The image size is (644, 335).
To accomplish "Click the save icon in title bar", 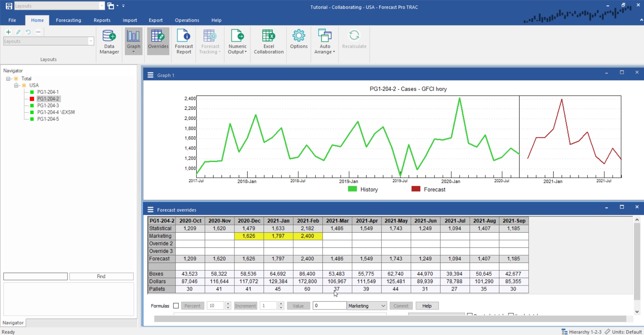I will tap(9, 6).
